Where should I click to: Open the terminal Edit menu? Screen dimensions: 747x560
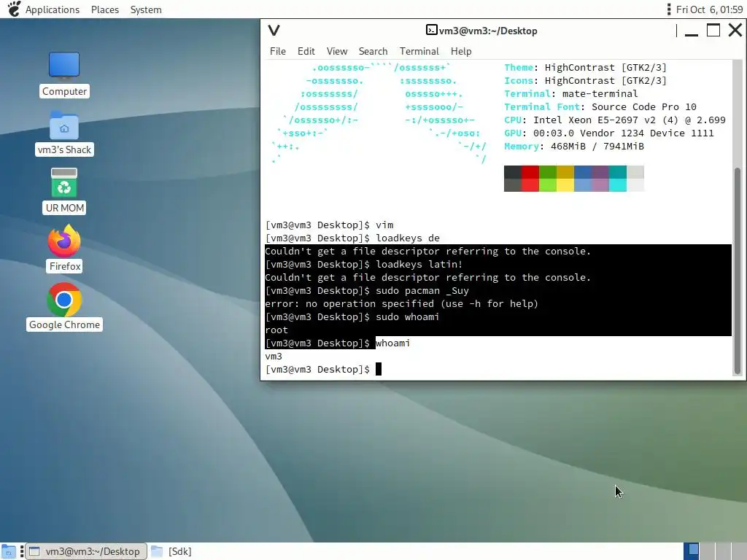(306, 51)
